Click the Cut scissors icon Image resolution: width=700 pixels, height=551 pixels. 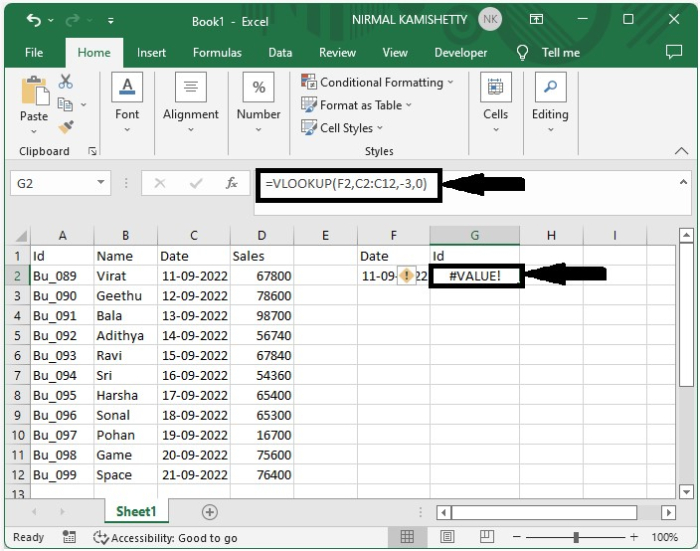(x=66, y=82)
